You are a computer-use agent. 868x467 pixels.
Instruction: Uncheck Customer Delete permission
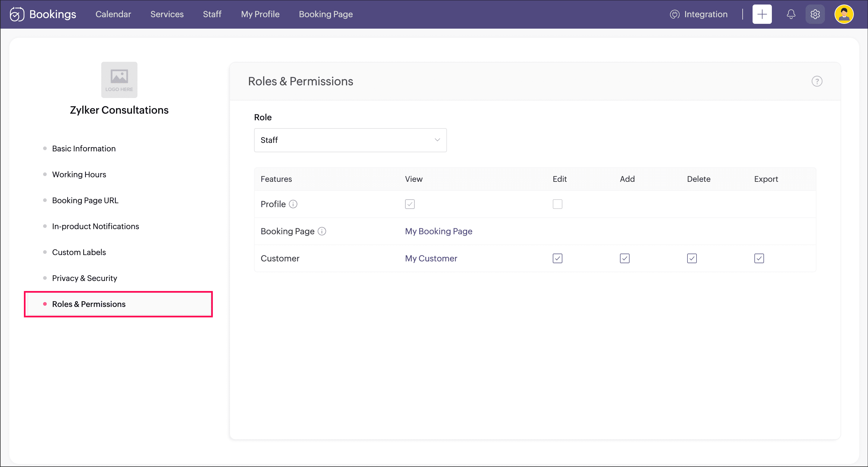point(692,258)
